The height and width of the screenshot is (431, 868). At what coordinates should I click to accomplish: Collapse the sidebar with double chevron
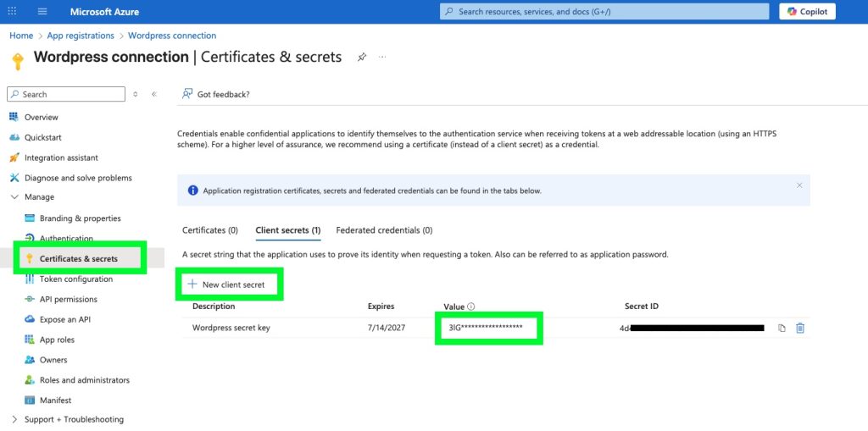(154, 95)
